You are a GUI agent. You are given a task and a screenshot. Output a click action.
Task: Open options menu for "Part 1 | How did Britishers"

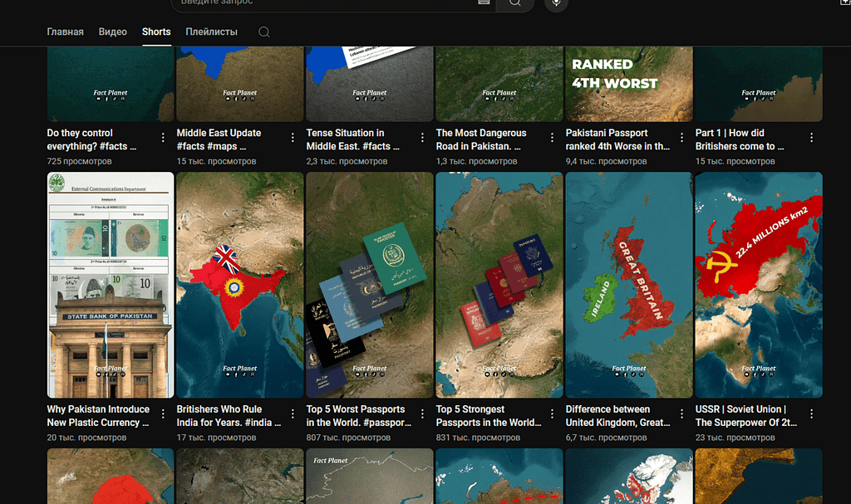pos(811,138)
